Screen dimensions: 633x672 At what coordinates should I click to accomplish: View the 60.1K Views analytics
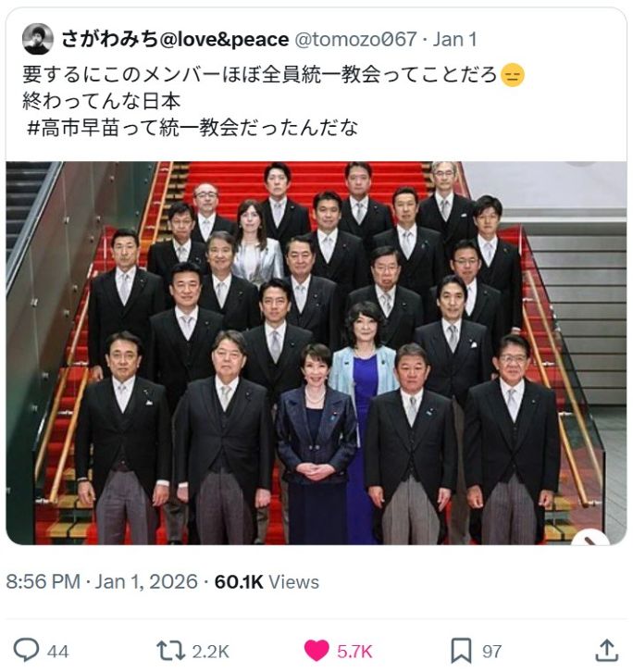(267, 581)
